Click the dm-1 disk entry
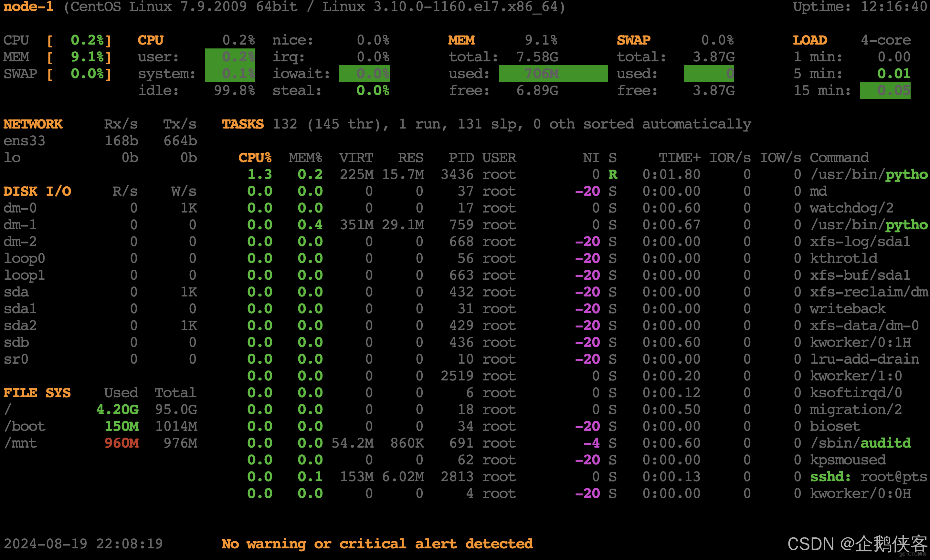The width and height of the screenshot is (930, 560). pyautogui.click(x=100, y=225)
